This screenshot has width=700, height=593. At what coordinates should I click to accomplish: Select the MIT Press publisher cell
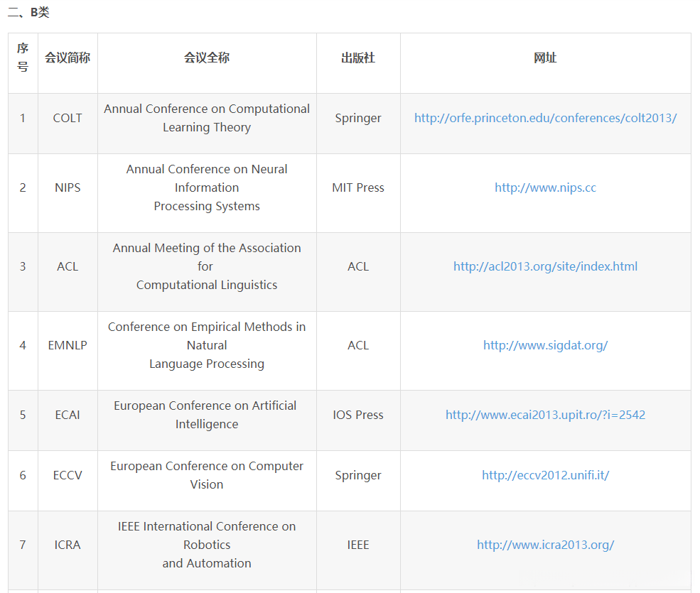(358, 187)
